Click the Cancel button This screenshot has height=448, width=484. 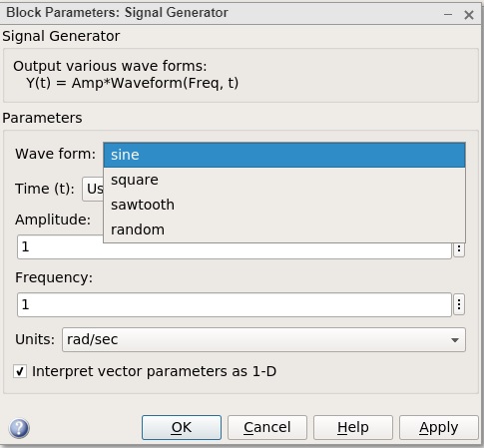click(x=267, y=427)
